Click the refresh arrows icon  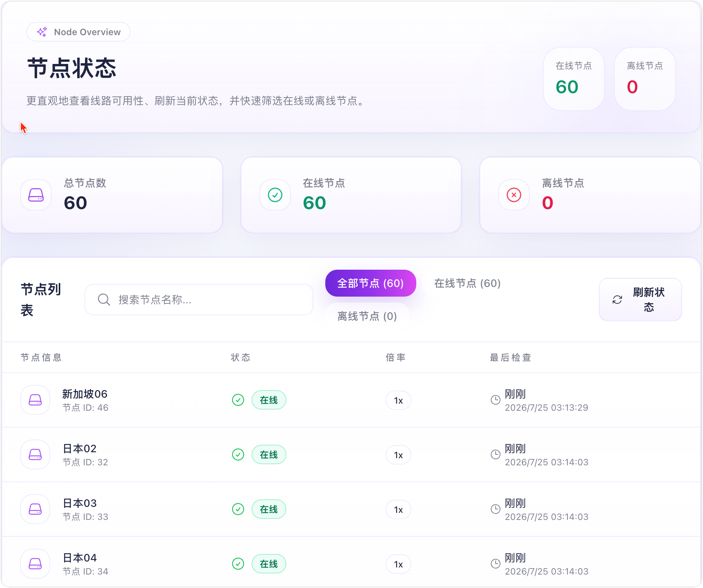click(x=617, y=300)
